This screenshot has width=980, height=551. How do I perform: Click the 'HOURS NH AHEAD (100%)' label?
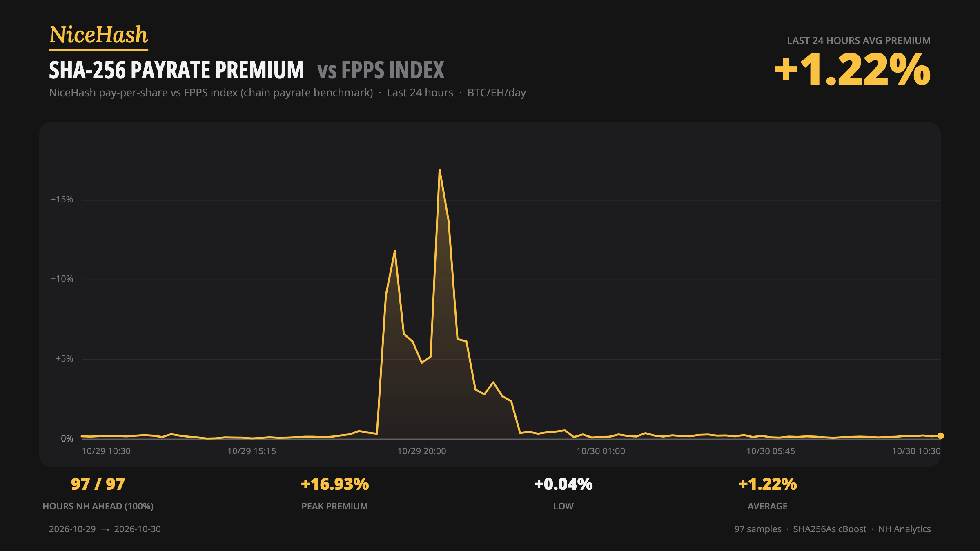[98, 507]
